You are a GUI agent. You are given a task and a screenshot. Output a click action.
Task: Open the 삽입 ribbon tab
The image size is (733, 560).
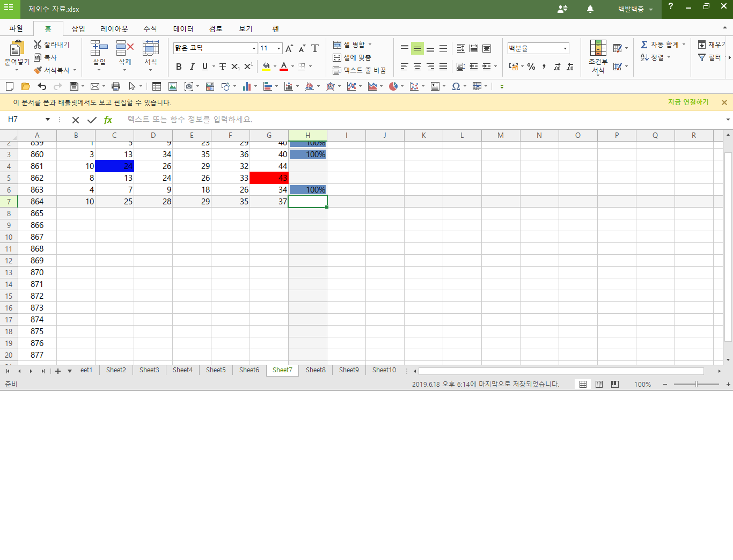coord(78,28)
